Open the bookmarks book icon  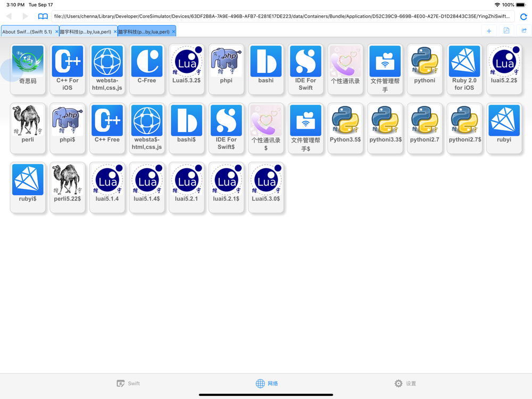[43, 16]
